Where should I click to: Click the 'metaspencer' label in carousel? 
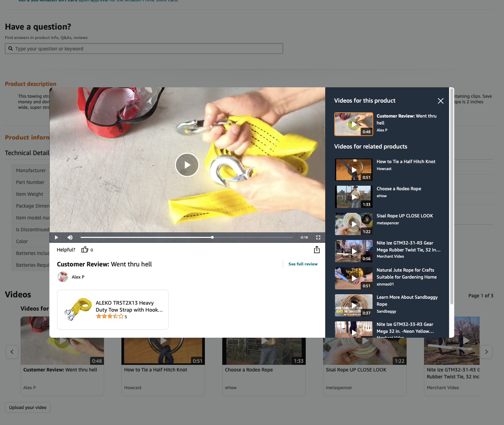[x=339, y=388]
